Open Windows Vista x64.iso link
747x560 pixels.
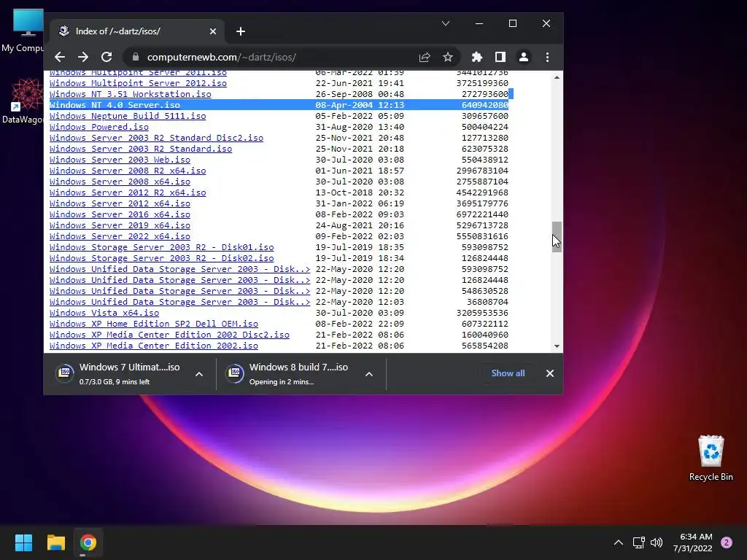[104, 313]
